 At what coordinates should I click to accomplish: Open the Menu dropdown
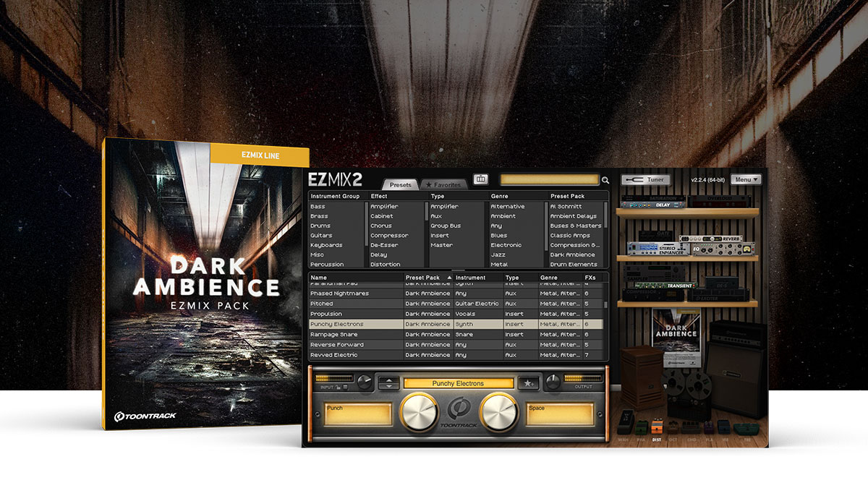point(746,179)
